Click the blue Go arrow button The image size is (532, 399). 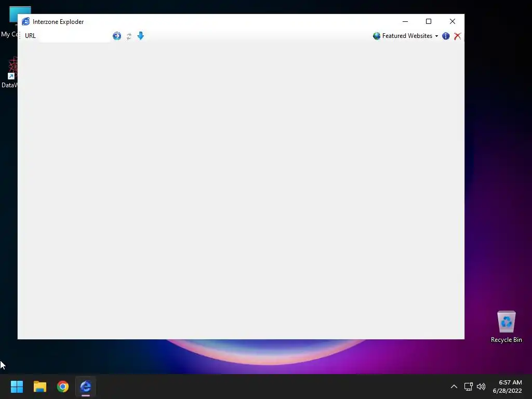click(117, 36)
